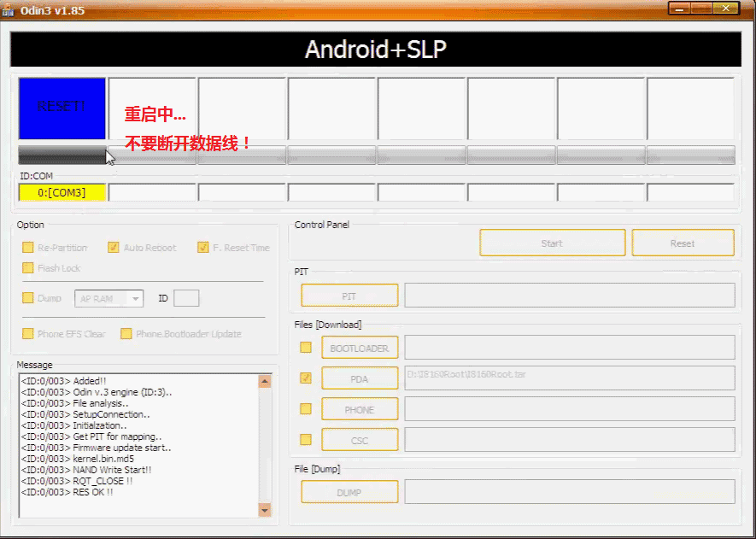Click the Reset button

pos(683,243)
